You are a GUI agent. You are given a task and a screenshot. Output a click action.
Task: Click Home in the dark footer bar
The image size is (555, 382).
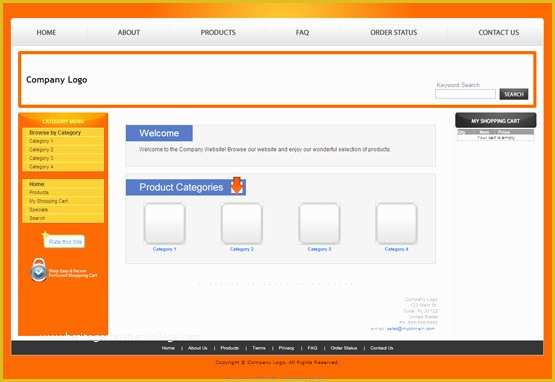(x=168, y=348)
